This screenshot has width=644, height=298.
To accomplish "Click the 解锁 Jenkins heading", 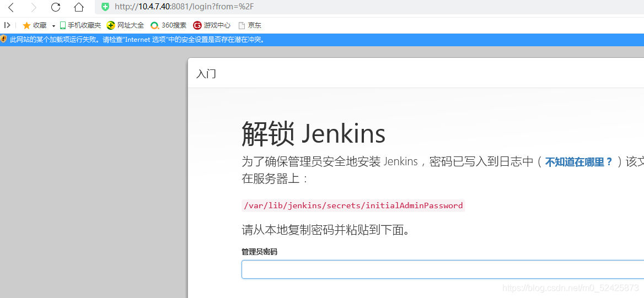I will pyautogui.click(x=313, y=134).
